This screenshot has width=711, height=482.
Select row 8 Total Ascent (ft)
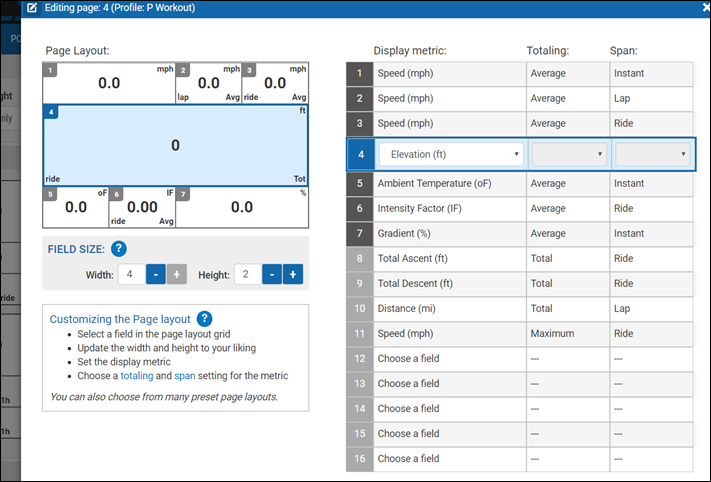[450, 258]
